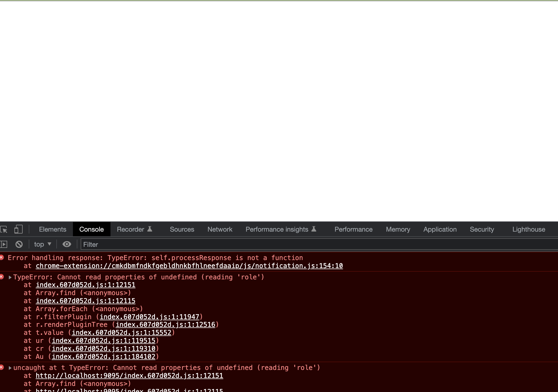Select the Console tab
Viewport: 558px width, 392px height.
[x=91, y=229]
